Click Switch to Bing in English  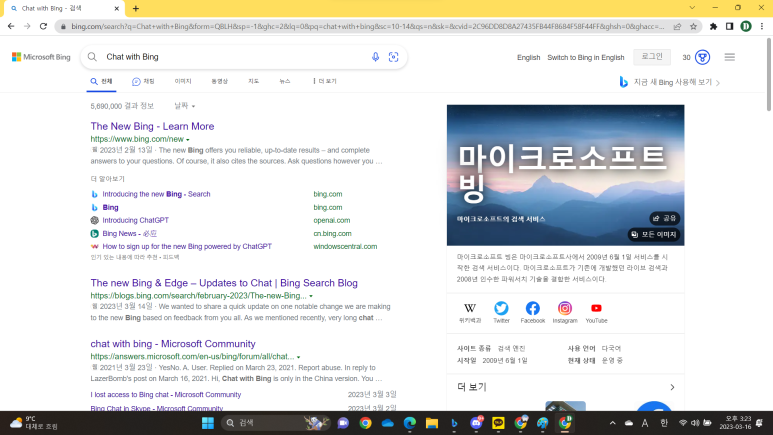(x=586, y=58)
